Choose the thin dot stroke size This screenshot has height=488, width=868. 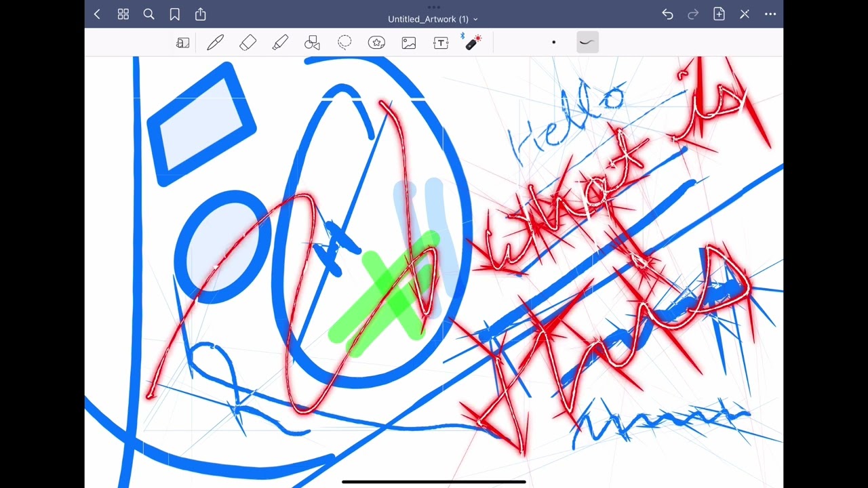553,42
